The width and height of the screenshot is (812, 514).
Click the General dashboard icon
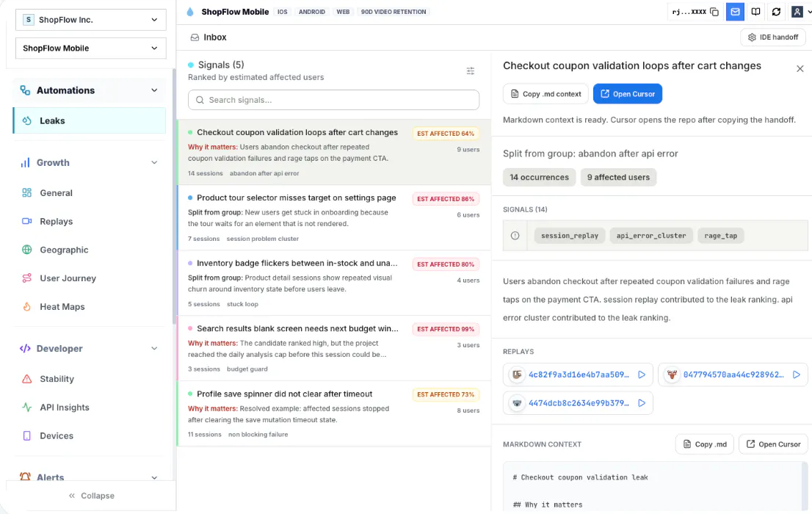coord(27,192)
